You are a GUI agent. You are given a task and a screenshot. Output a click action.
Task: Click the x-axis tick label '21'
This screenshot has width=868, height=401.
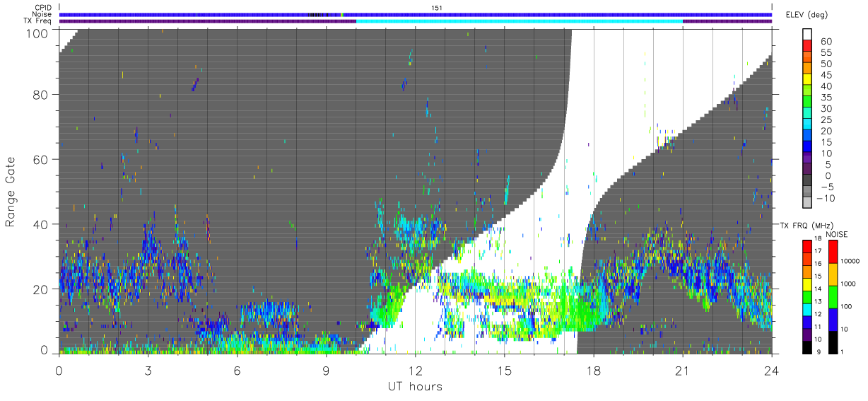point(682,371)
